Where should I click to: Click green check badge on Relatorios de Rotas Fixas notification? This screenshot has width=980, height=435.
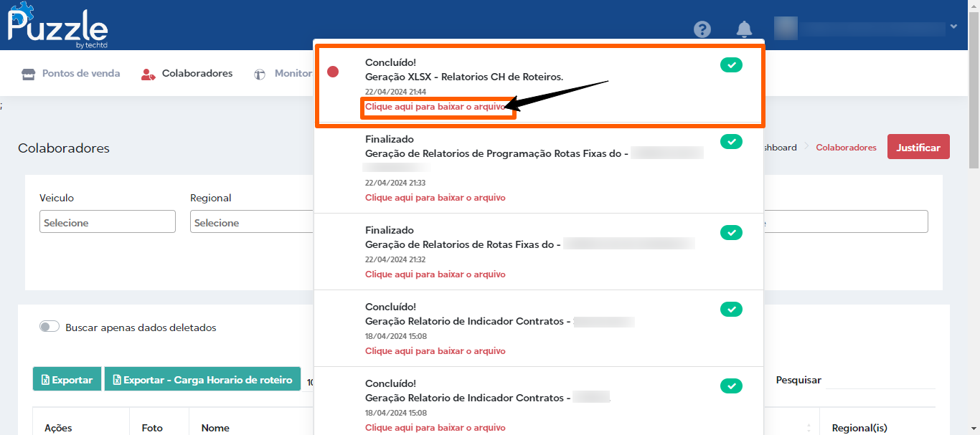[x=731, y=232]
